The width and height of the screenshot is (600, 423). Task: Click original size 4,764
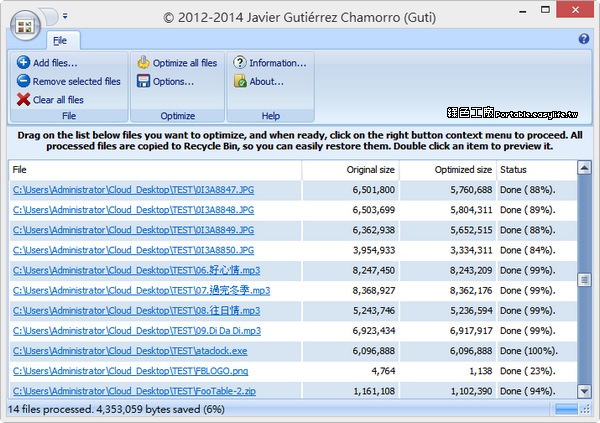tap(383, 371)
